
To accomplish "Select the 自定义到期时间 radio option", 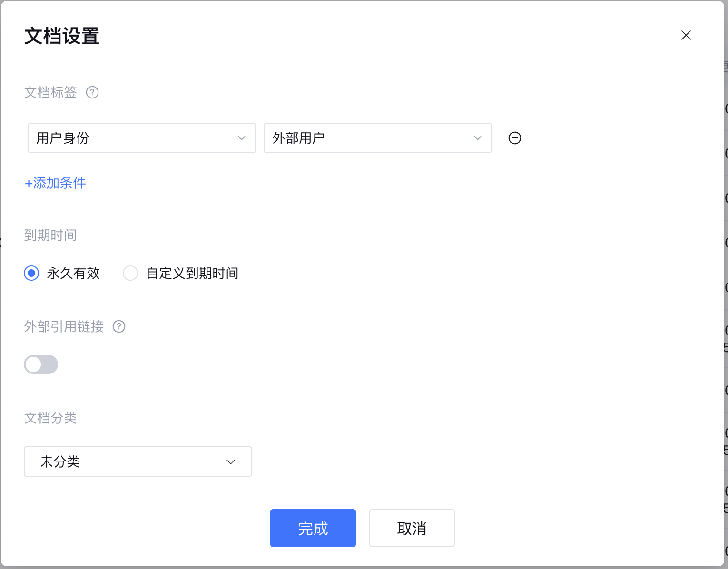I will pos(130,273).
